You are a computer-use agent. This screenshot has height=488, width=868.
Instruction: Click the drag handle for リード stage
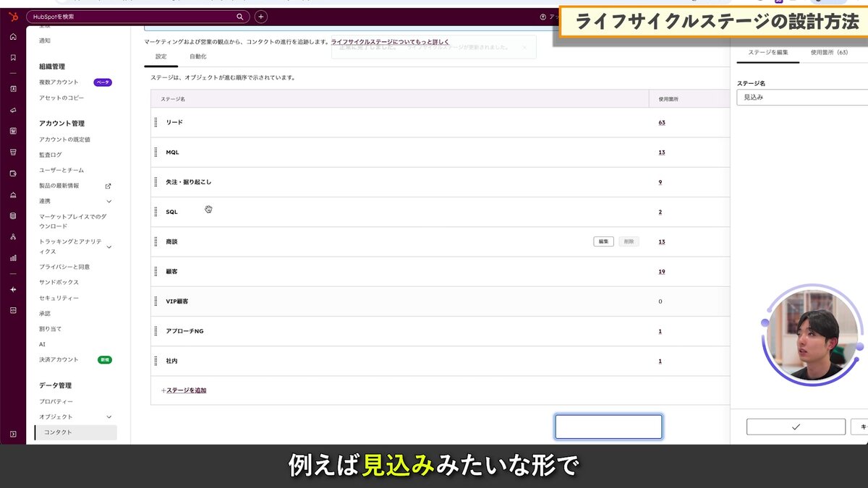coord(156,122)
